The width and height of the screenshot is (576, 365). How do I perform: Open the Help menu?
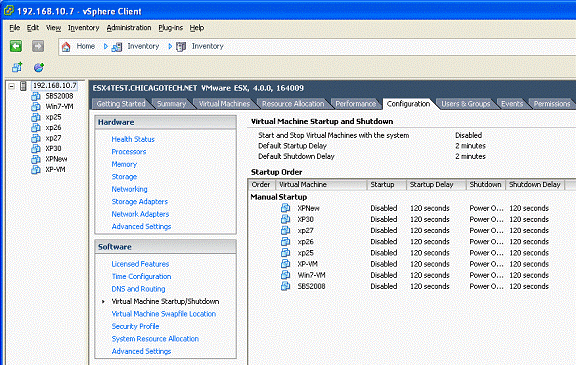pyautogui.click(x=197, y=28)
